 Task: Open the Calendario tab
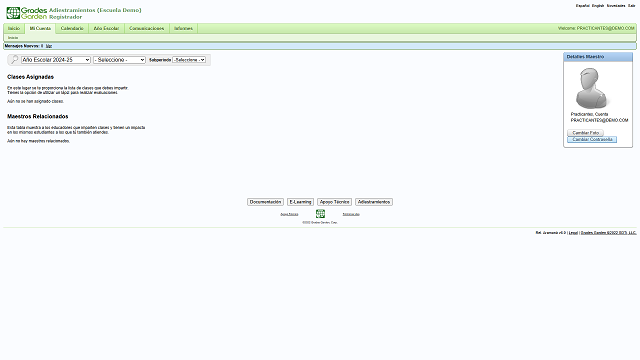pyautogui.click(x=72, y=28)
